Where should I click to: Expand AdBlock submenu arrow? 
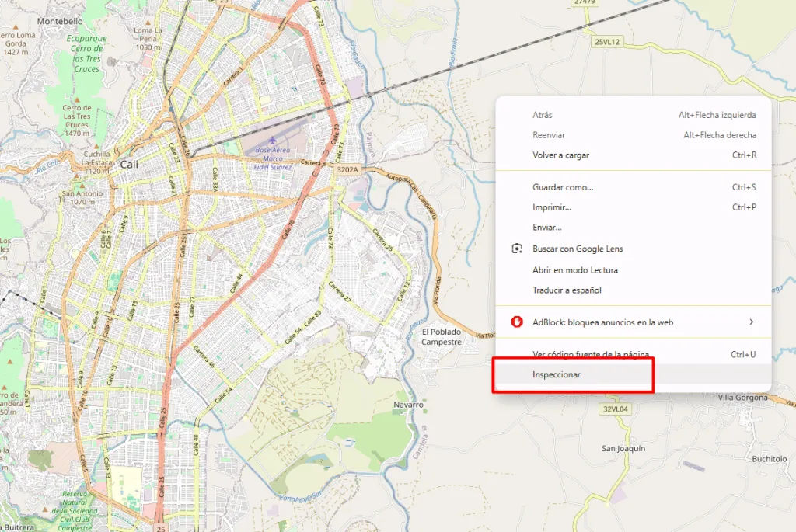[x=752, y=322]
